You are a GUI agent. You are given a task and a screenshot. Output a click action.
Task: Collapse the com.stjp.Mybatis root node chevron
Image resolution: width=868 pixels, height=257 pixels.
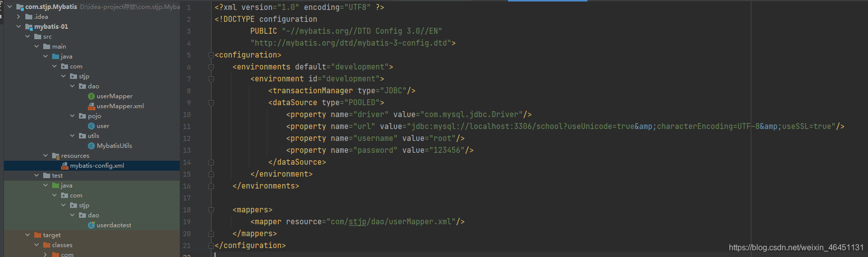click(9, 7)
